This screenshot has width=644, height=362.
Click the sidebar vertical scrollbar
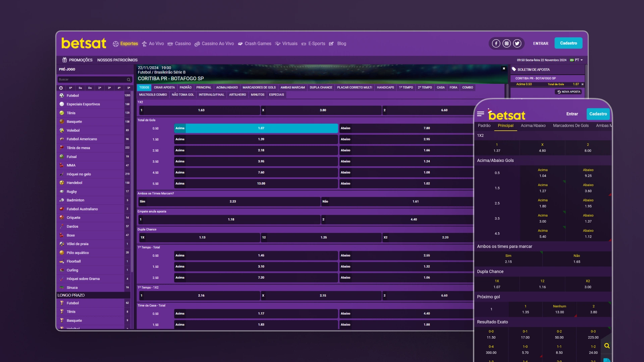pos(132,181)
